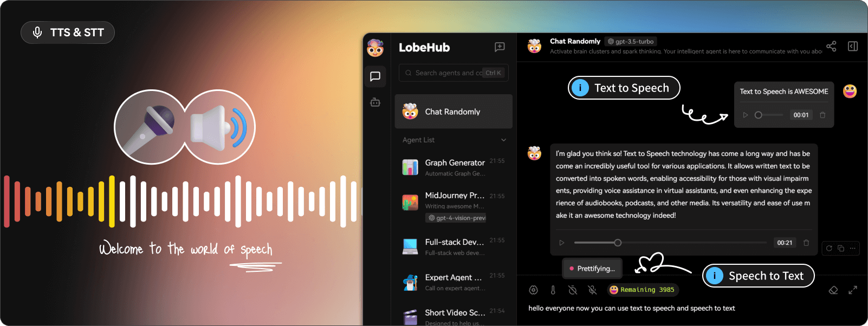Open the Short Video Sc... agent

pos(454,316)
